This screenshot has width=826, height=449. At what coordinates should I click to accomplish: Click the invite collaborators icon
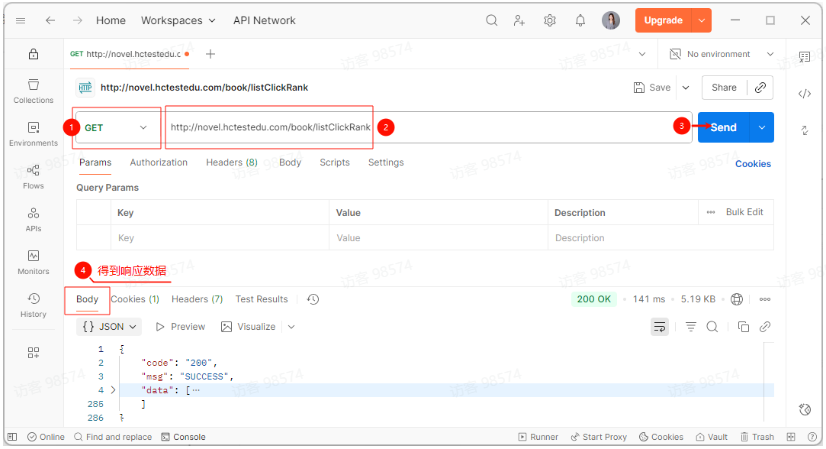tap(519, 21)
